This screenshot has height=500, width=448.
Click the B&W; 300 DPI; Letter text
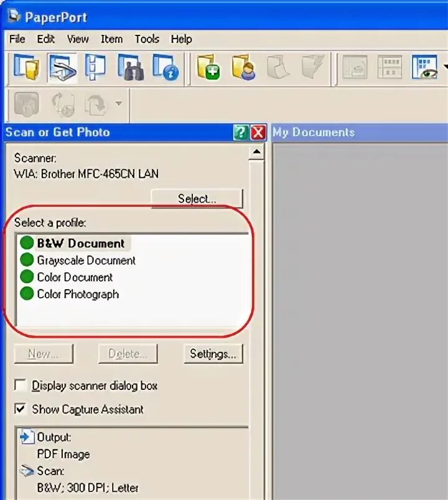(88, 488)
